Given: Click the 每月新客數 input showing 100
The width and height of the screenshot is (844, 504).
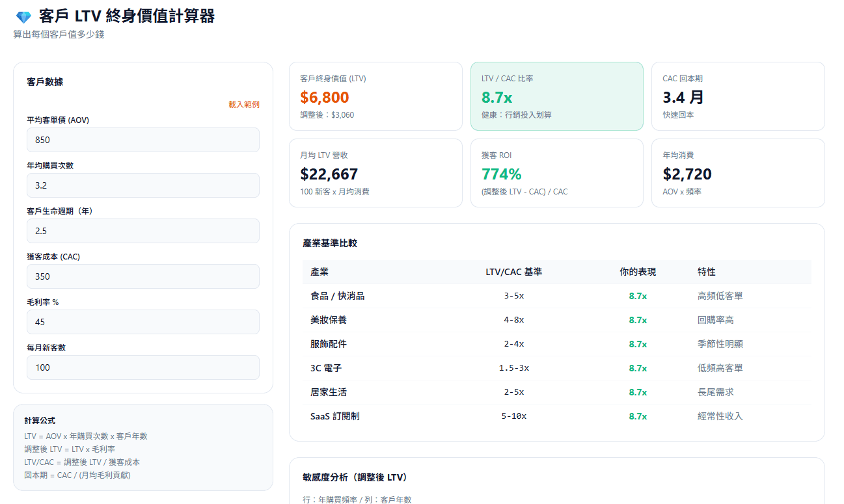Looking at the screenshot, I should coord(143,367).
